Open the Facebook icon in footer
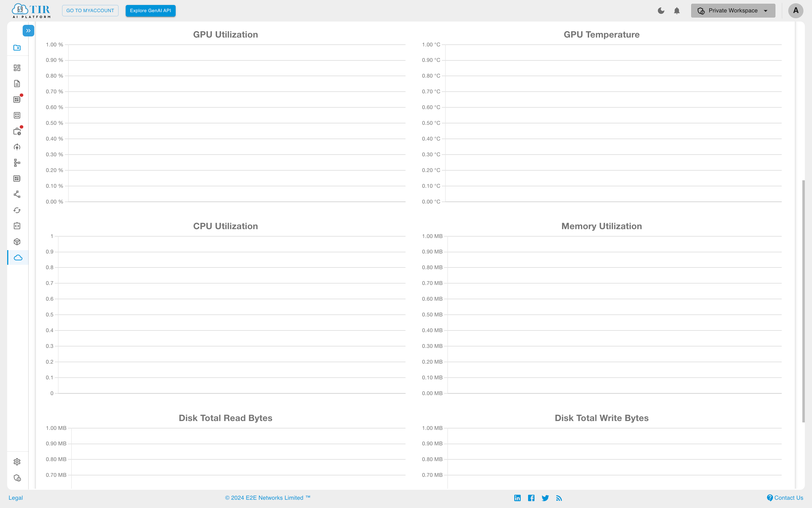Image resolution: width=812 pixels, height=508 pixels. [531, 498]
